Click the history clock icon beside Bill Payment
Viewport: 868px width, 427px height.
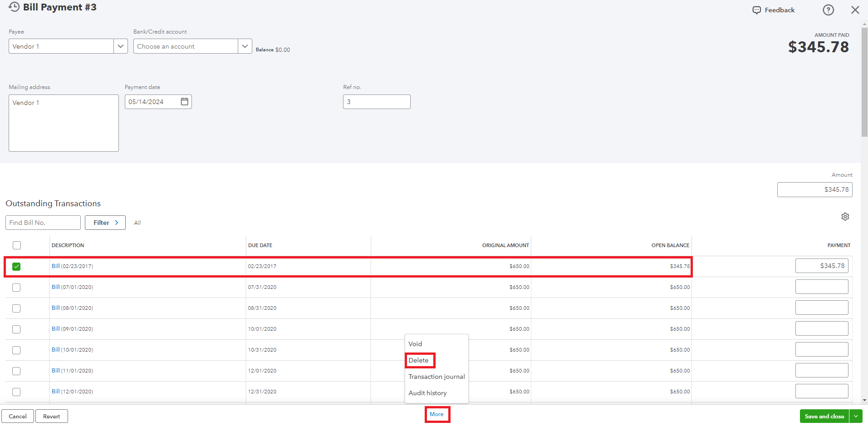point(14,7)
